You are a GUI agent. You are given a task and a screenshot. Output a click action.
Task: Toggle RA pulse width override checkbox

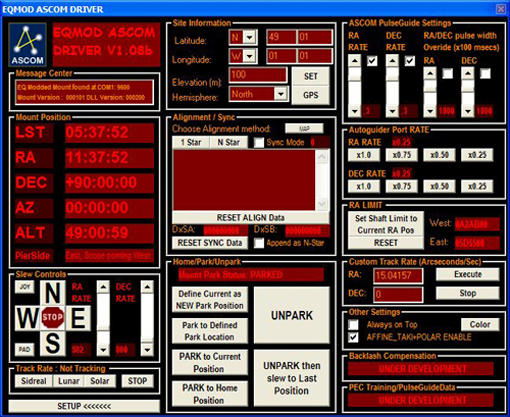point(447,73)
